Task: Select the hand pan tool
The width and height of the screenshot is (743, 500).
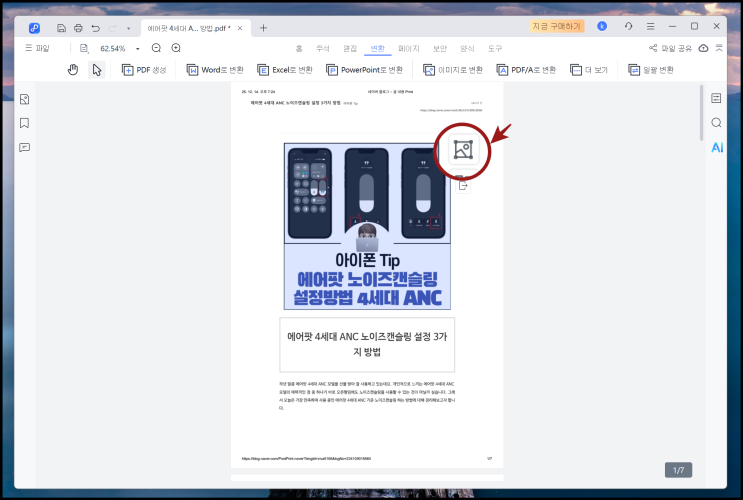Action: point(72,70)
